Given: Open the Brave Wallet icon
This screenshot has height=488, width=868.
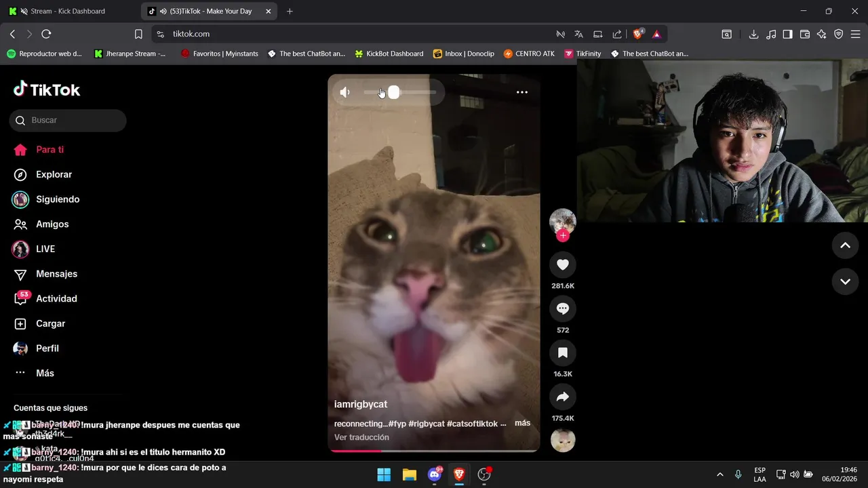Looking at the screenshot, I should click(x=805, y=34).
